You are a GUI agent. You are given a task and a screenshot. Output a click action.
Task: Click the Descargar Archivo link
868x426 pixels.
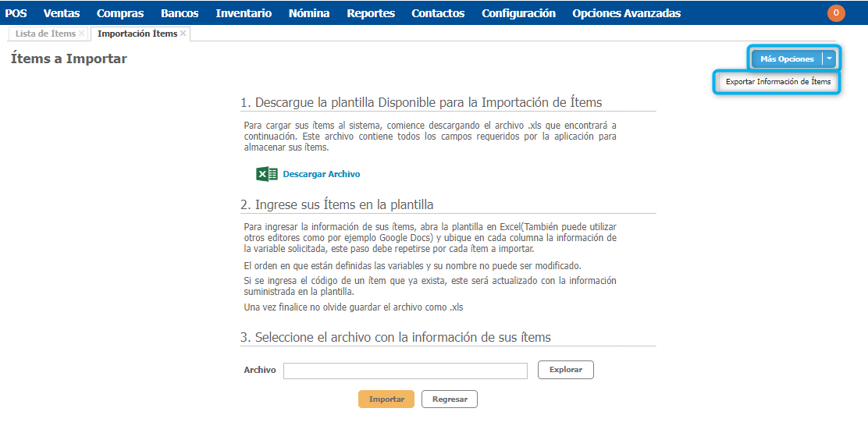(x=321, y=174)
